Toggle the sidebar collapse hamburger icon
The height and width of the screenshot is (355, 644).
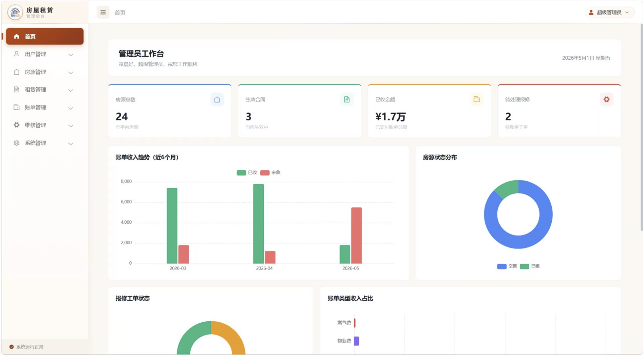pyautogui.click(x=103, y=13)
